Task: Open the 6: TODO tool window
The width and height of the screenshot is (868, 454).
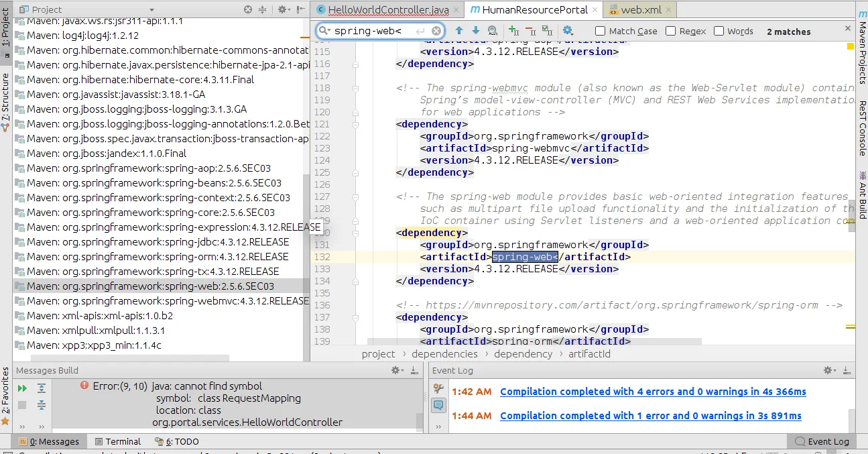Action: pos(177,441)
